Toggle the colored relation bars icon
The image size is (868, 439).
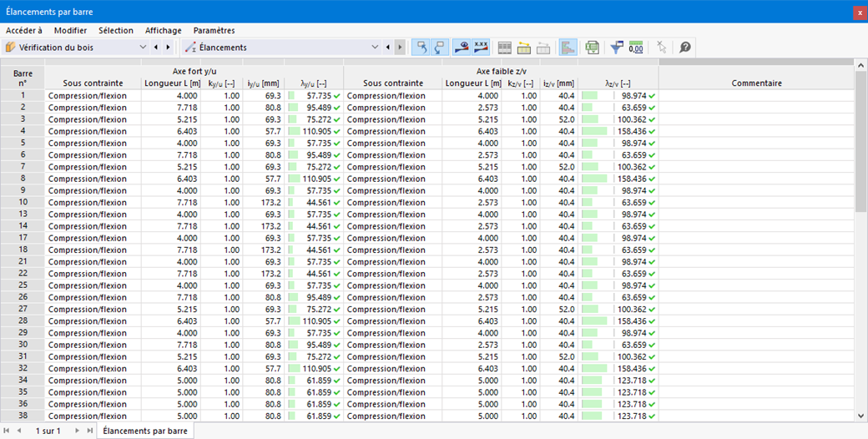pyautogui.click(x=568, y=48)
